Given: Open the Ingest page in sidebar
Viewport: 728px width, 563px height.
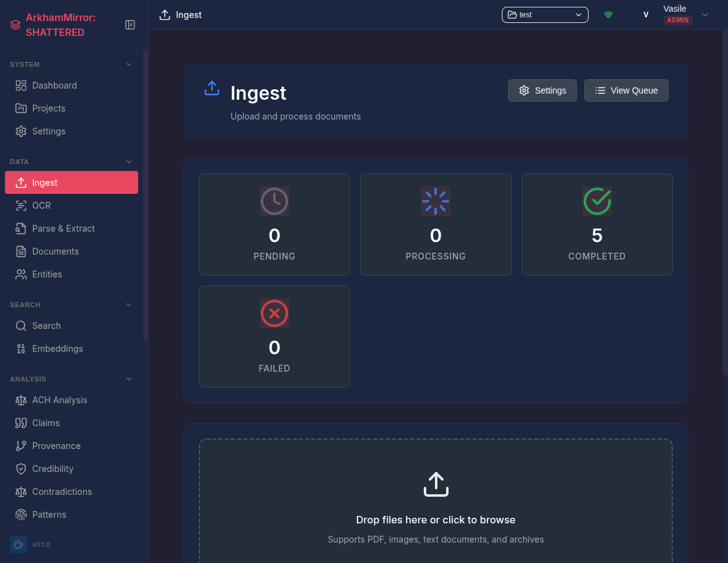Looking at the screenshot, I should [71, 183].
